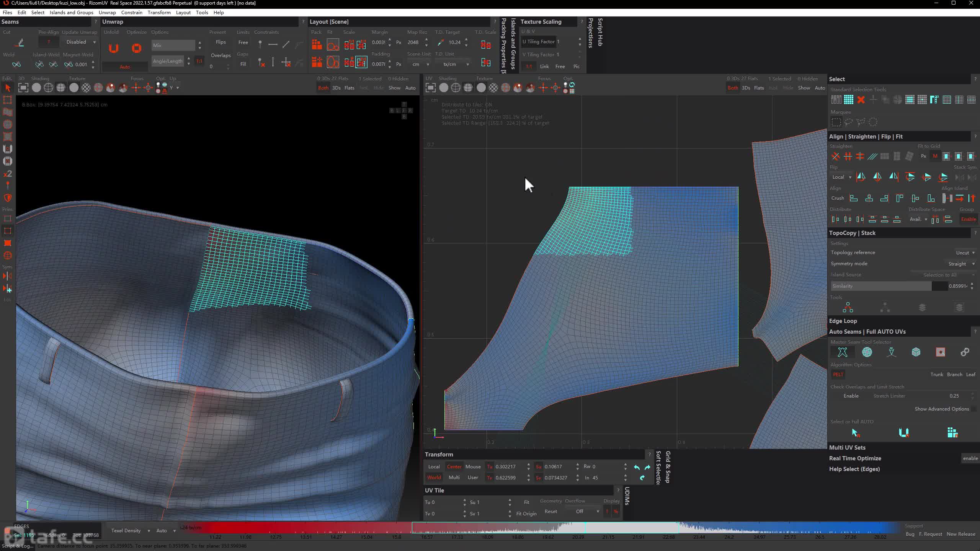Adjust the Similarity slider
This screenshot has width=980, height=551.
click(889, 286)
